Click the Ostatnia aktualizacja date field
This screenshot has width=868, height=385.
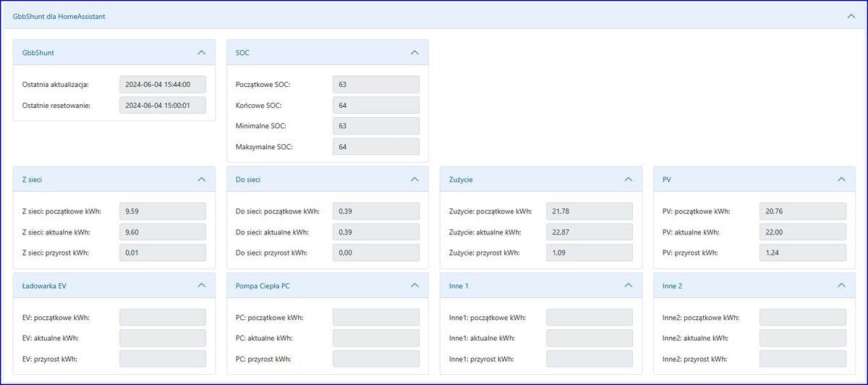point(163,85)
